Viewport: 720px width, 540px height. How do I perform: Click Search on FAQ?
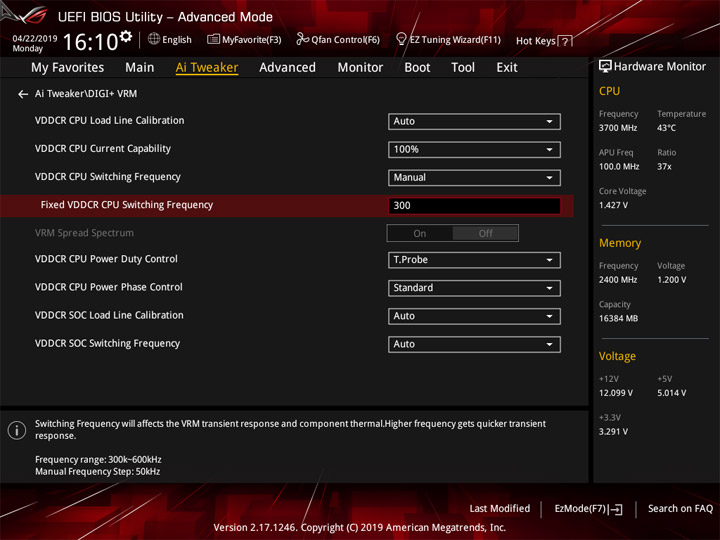tap(680, 509)
